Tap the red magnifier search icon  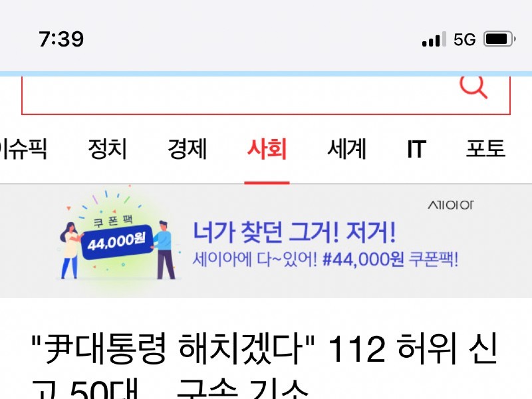[473, 87]
